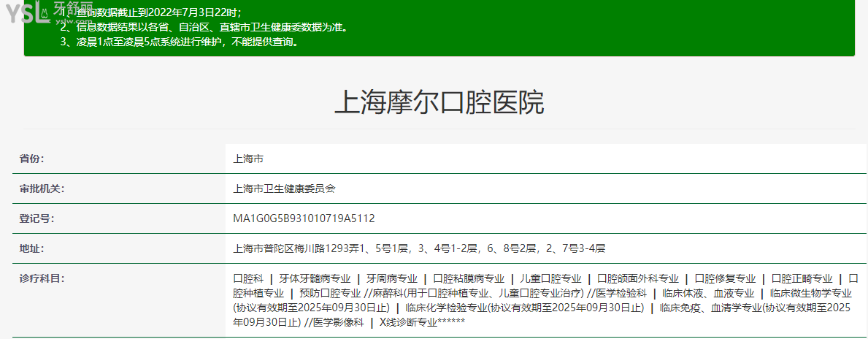Select the text 口腔粘膜病专业 in departments
This screenshot has height=339, width=868.
point(469,278)
